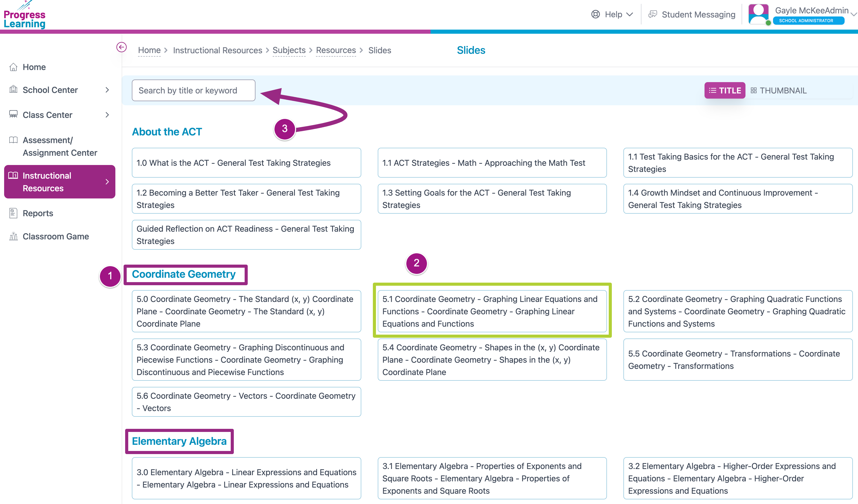Switch to TITLE list view
The image size is (858, 504).
coord(725,91)
